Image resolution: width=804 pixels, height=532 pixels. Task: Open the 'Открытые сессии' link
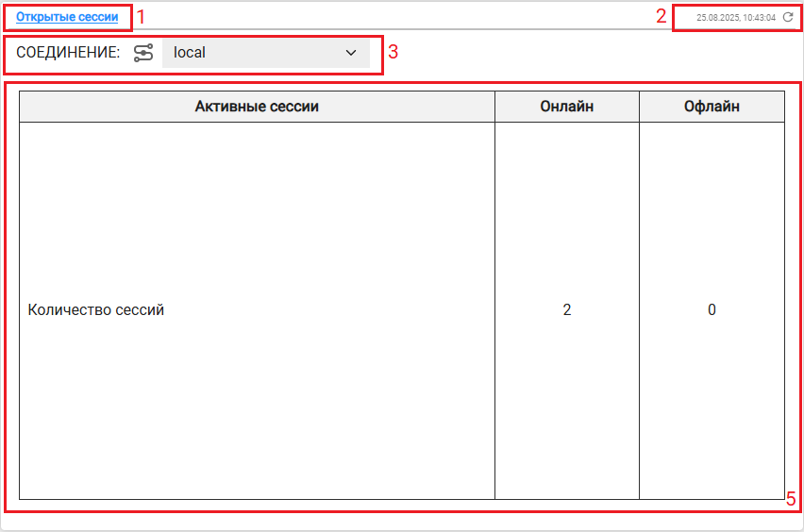pyautogui.click(x=67, y=17)
